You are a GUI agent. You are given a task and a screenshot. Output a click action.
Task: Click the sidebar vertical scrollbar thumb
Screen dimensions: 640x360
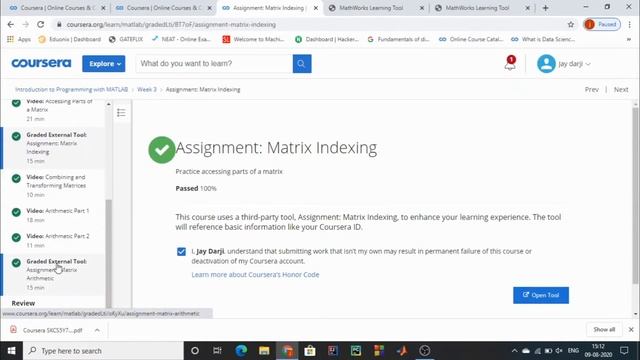pyautogui.click(x=109, y=253)
